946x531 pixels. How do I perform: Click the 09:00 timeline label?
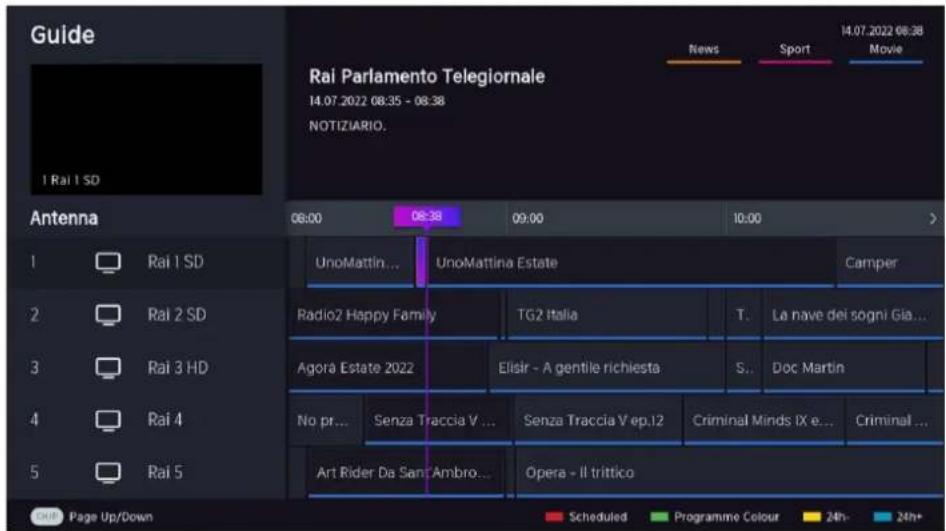point(528,218)
